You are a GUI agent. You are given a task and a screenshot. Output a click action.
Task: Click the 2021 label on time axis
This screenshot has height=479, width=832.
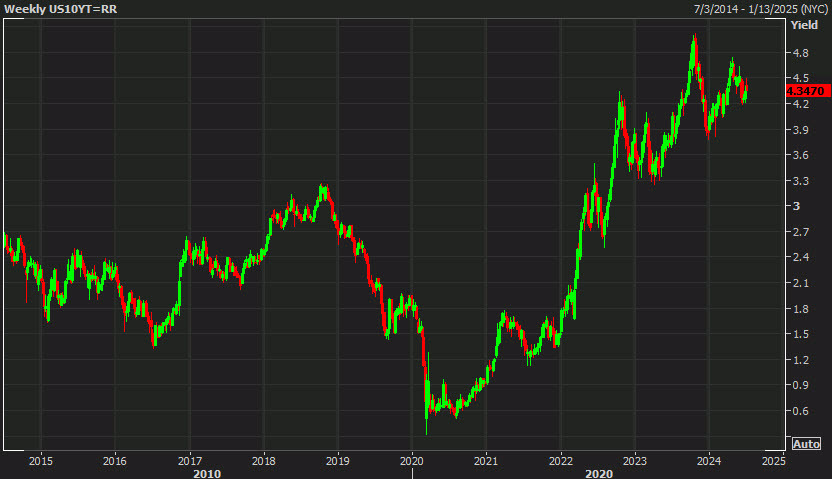click(486, 461)
